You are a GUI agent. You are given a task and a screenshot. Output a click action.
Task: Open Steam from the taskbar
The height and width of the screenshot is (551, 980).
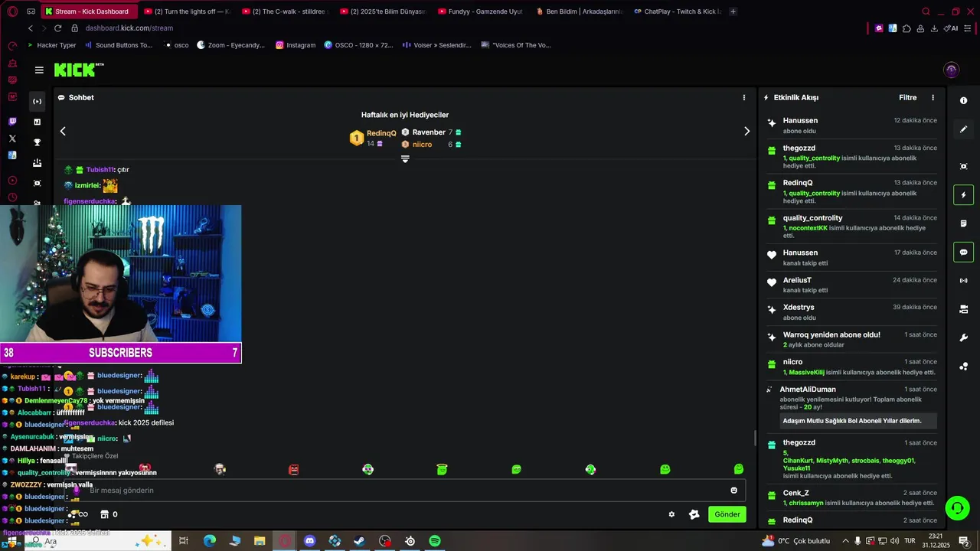pos(360,541)
